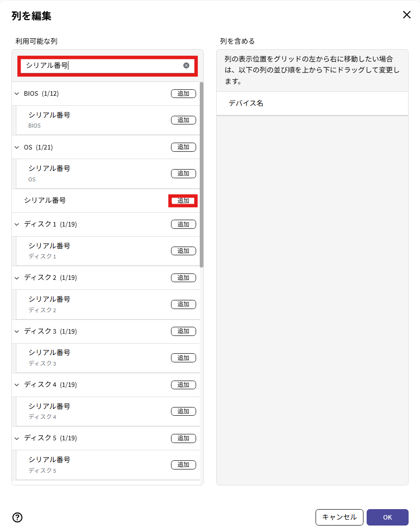Add the ディスク 3 シリアル番号 column
420x531 pixels.
(183, 358)
